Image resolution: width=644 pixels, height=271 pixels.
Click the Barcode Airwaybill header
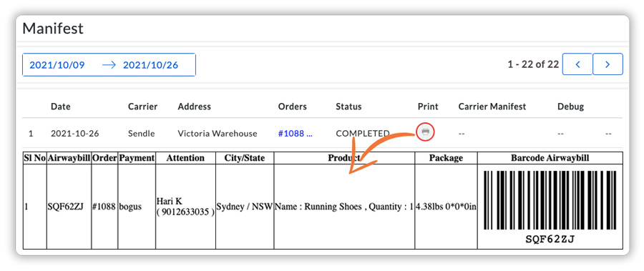[550, 158]
